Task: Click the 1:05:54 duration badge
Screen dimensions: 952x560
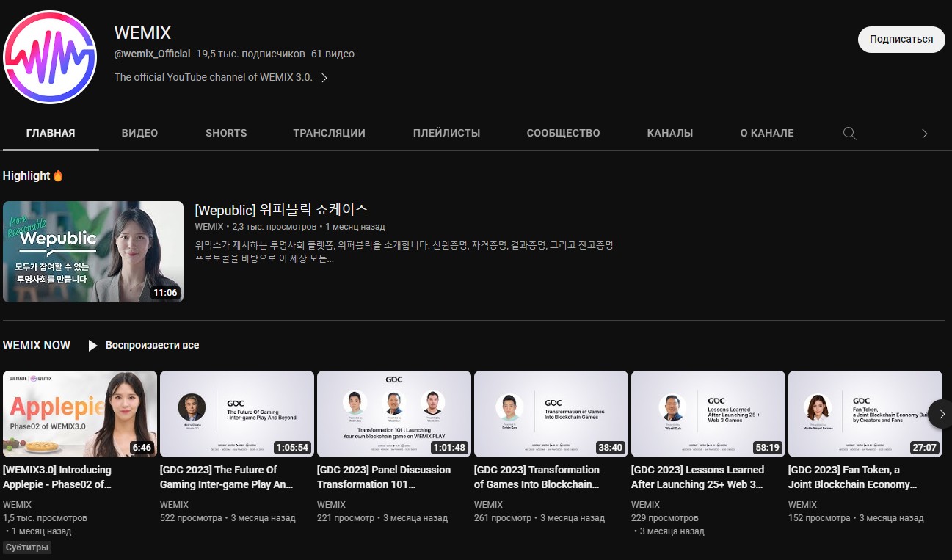Action: [x=292, y=447]
